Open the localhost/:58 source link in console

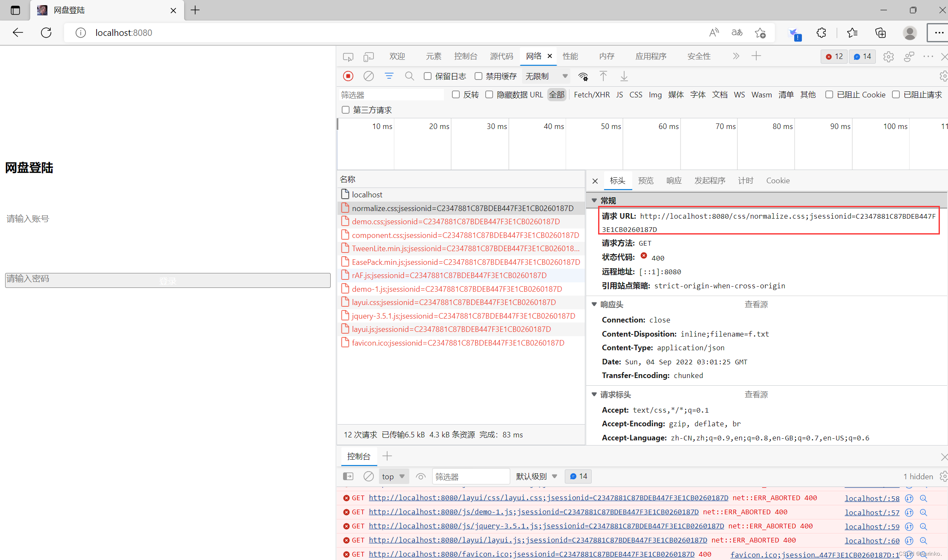[x=872, y=498]
